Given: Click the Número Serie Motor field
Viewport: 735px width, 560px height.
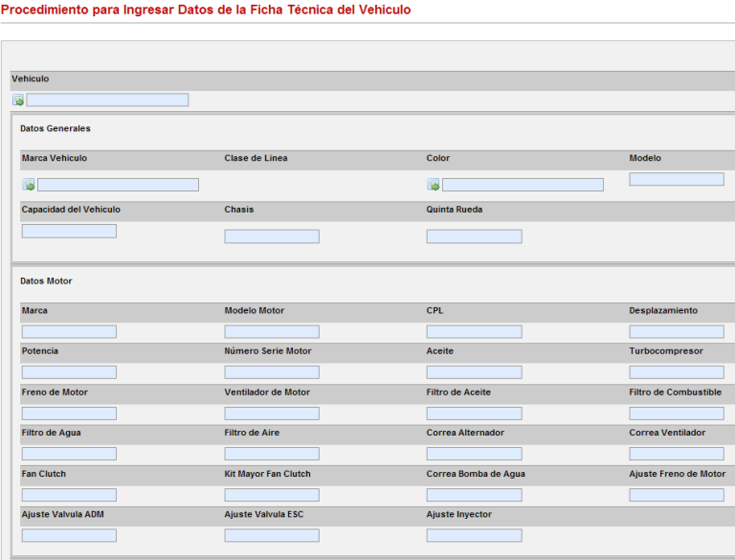Looking at the screenshot, I should click(x=272, y=372).
